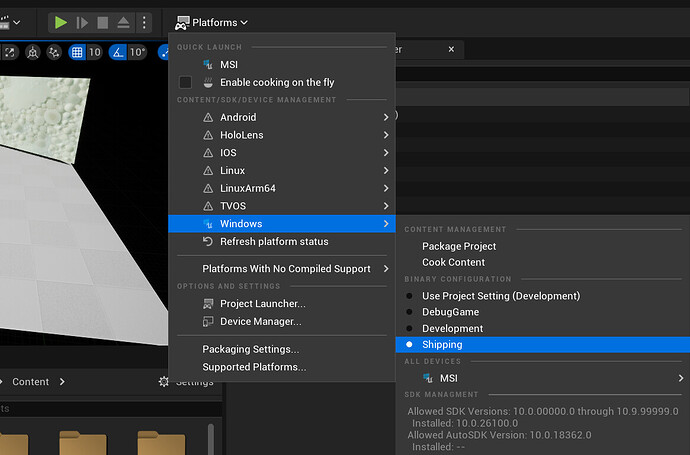Change grid snap value 10

tap(95, 52)
